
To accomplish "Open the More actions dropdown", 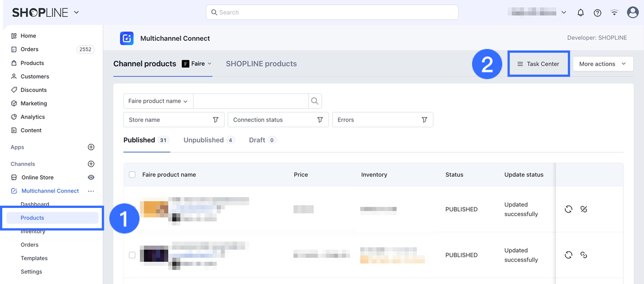I will (603, 64).
